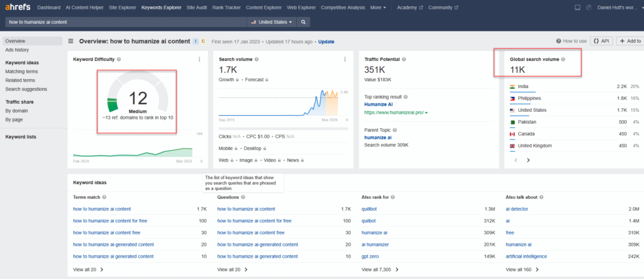The image size is (644, 279).
Task: Open Site Audit in navigation
Action: click(197, 8)
